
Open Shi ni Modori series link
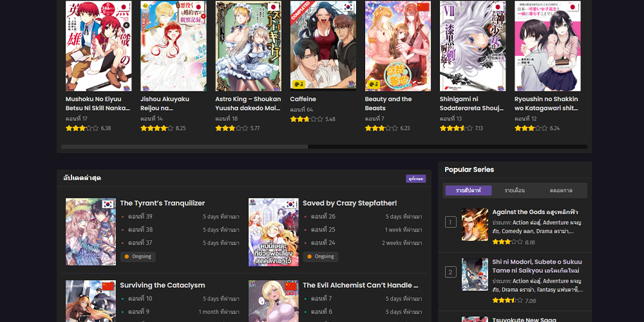click(x=537, y=266)
